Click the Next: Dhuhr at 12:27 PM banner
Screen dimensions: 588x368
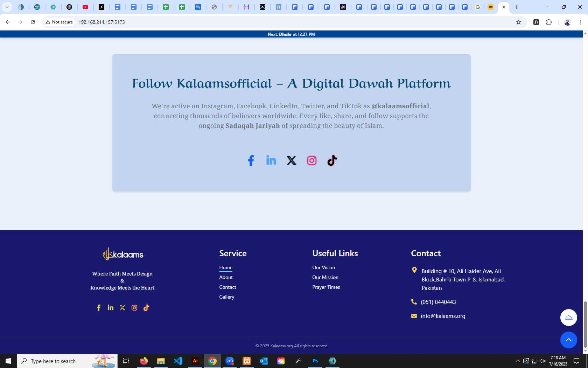pyautogui.click(x=291, y=34)
